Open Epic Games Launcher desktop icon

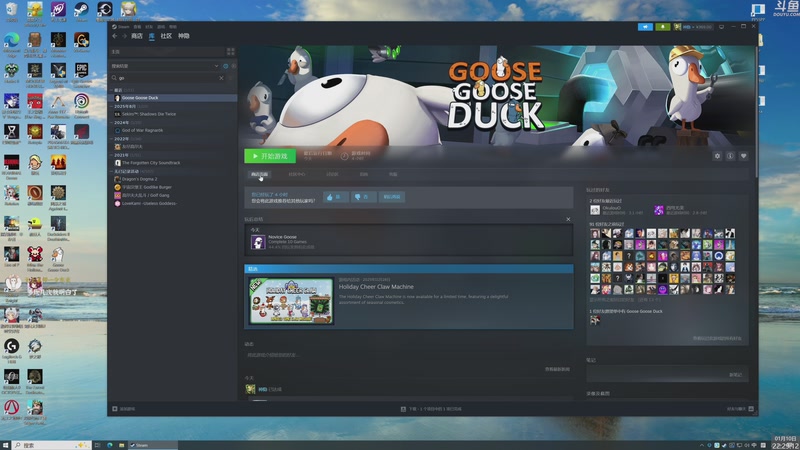(81, 74)
